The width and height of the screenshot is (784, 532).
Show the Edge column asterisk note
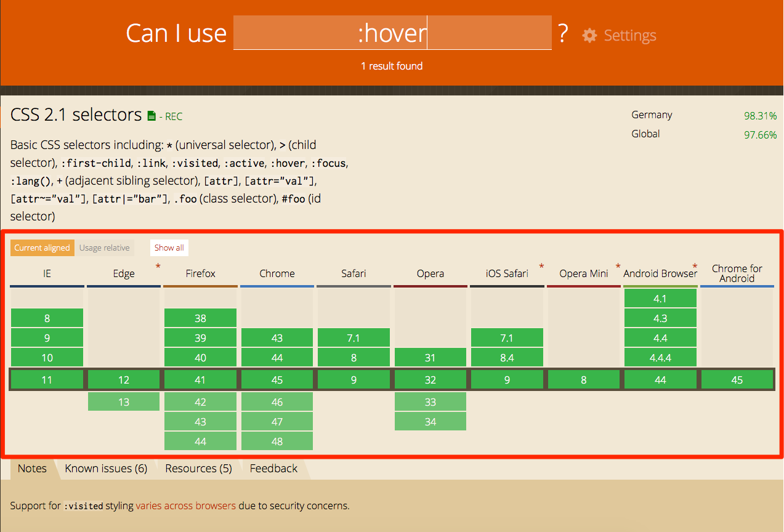pyautogui.click(x=158, y=266)
